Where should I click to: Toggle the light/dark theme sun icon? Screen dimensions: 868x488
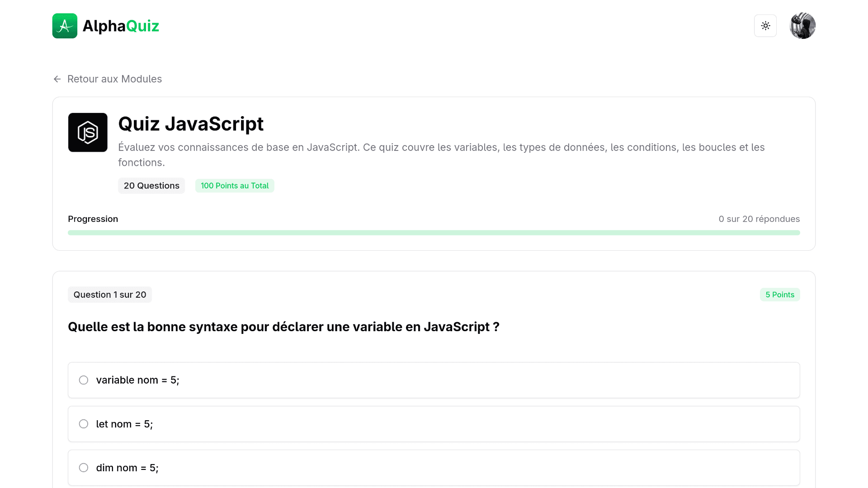pos(765,26)
